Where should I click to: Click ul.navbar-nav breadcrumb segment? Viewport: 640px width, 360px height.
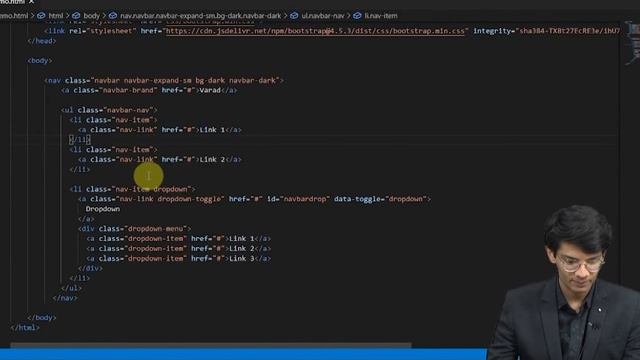click(x=323, y=16)
